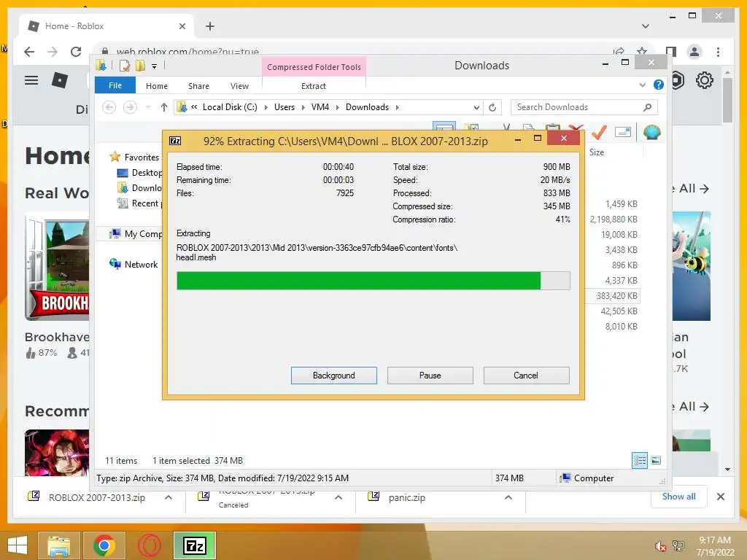Click the orange checkmark Properties icon in Explorer toolbar
This screenshot has width=747, height=560.
(x=599, y=132)
